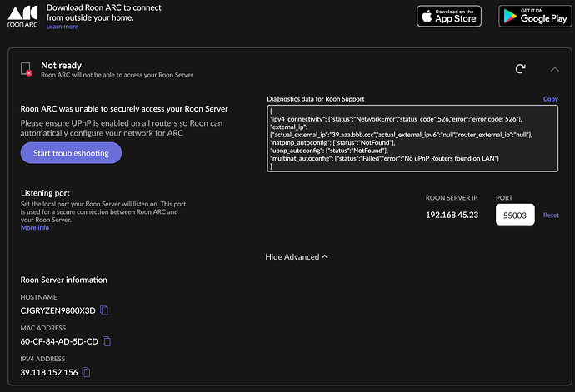Select the MAC address text 60-CF-84-AD-5D-CD
The image size is (575, 392).
coord(59,341)
